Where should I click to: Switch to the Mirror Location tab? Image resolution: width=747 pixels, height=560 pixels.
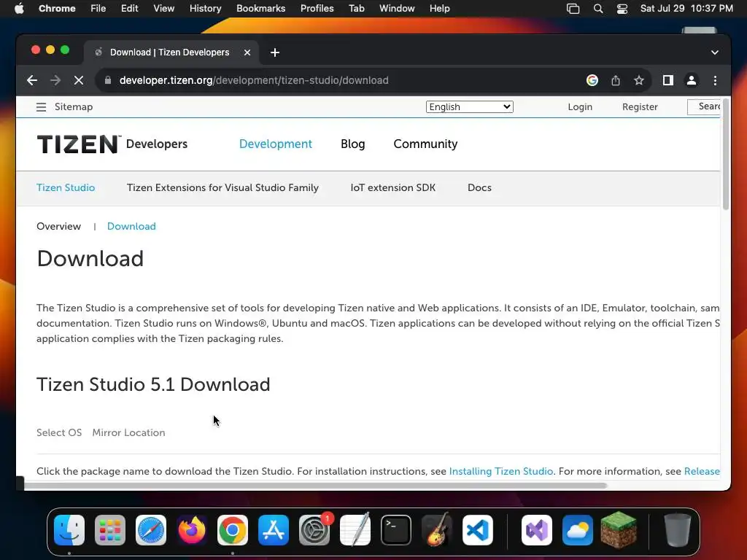point(128,432)
